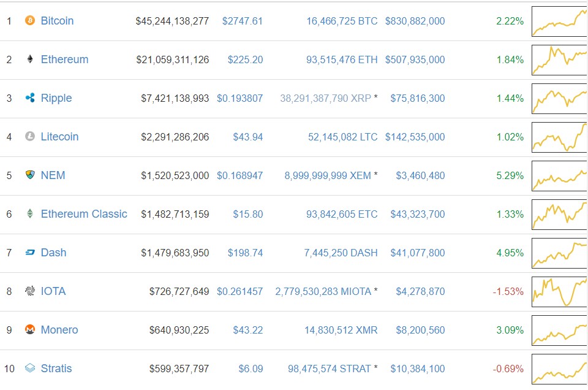Open Ripple price $0.193807 link
This screenshot has width=588, height=390.
(239, 98)
